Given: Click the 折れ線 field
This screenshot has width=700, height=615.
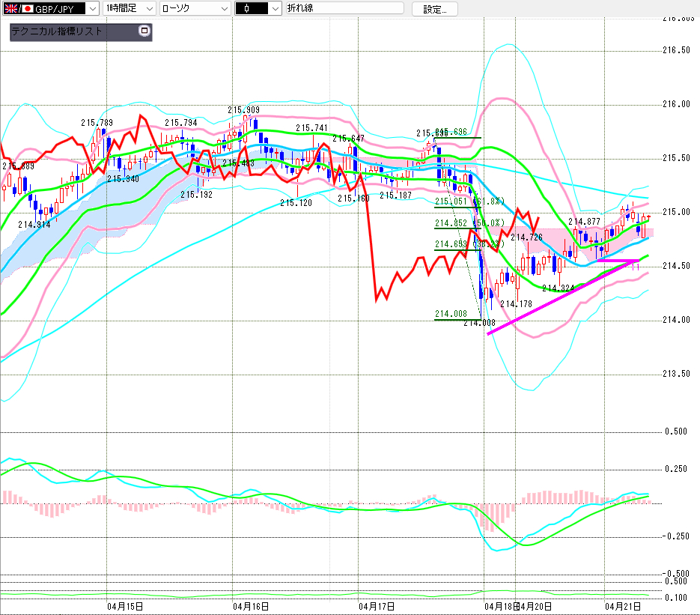Looking at the screenshot, I should click(344, 9).
